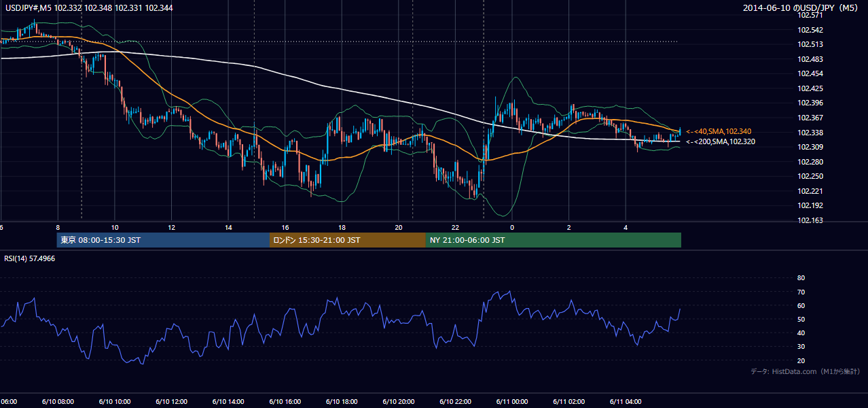This screenshot has height=408, width=868.
Task: Click the 102.309 price axis label
Action: coord(810,147)
